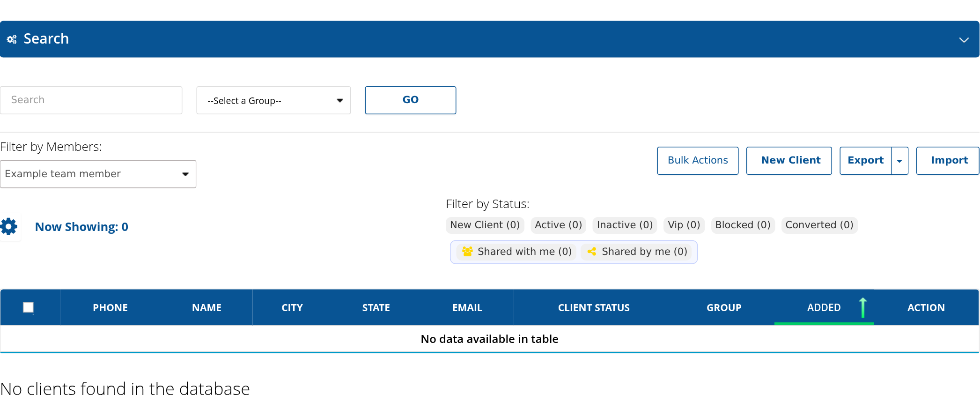Screen dimensions: 980x410
Task: Focus the Search input field
Action: click(x=91, y=100)
